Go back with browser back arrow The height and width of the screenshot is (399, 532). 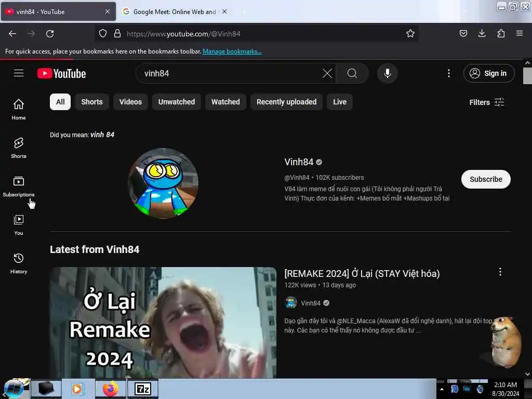coord(12,34)
